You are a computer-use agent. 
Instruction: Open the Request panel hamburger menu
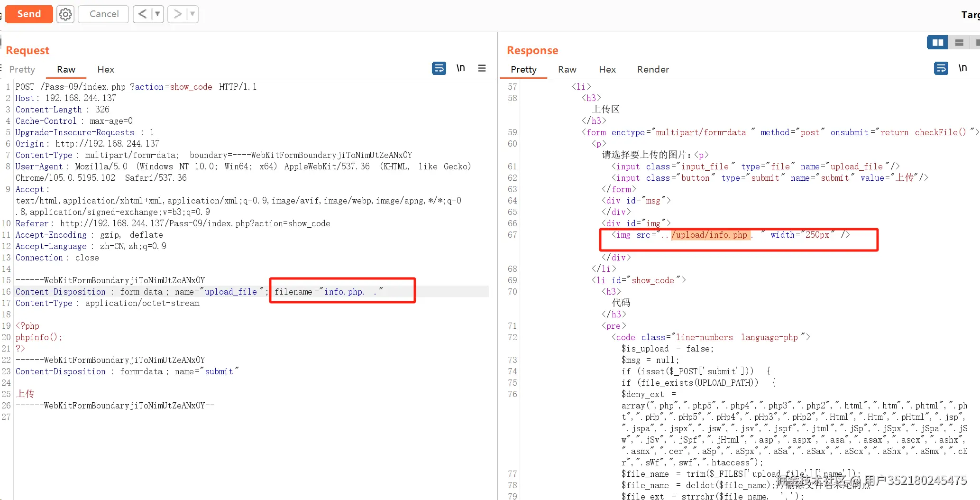(x=482, y=68)
